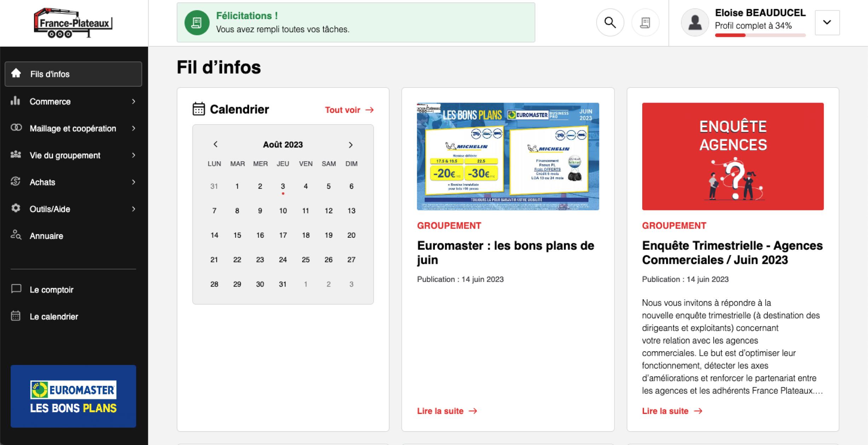Open Maillage et coopération menu item
Screen dimensions: 868x445
73,128
